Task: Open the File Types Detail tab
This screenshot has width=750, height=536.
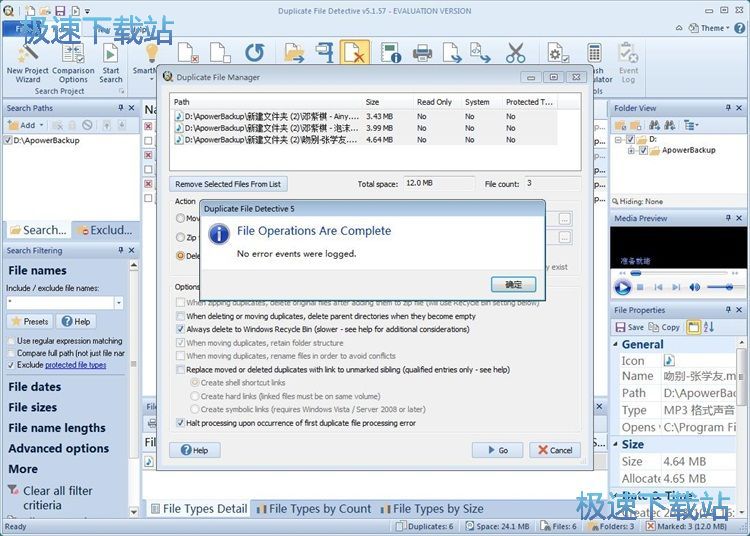Action: pos(199,509)
